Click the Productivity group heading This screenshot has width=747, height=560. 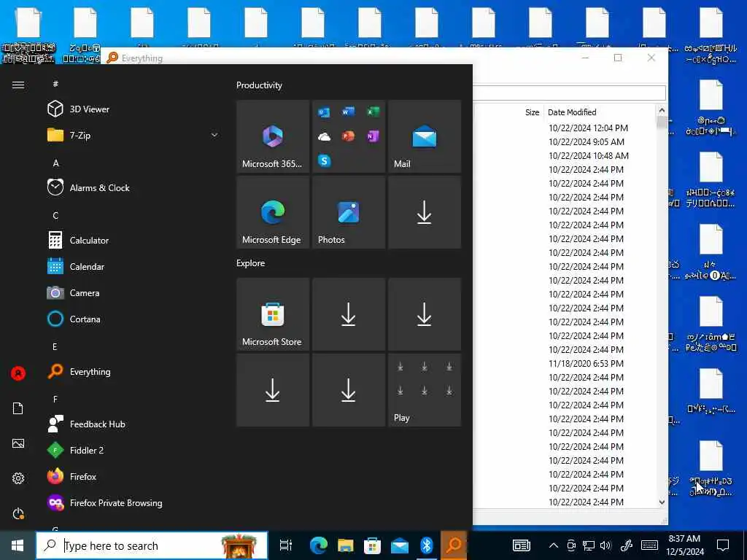pyautogui.click(x=259, y=85)
